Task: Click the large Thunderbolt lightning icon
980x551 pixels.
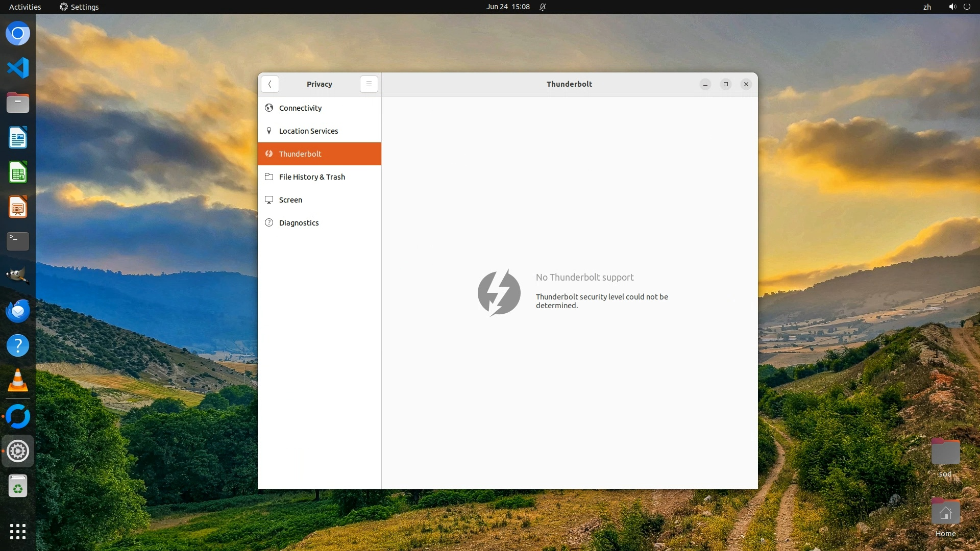Action: click(x=499, y=292)
